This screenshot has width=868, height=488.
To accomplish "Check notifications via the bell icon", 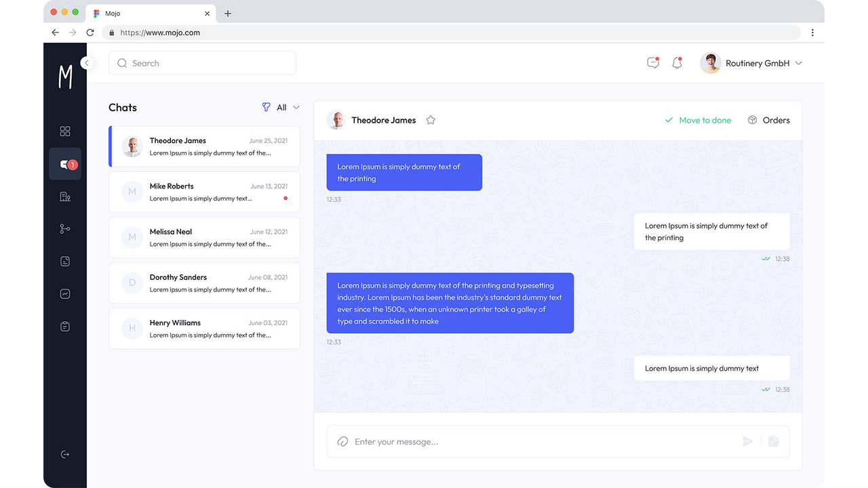I will pos(677,62).
